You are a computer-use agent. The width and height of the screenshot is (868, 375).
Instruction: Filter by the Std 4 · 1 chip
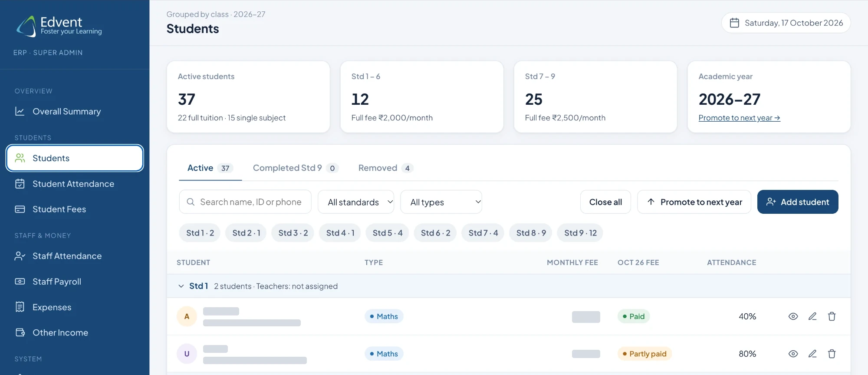click(340, 233)
